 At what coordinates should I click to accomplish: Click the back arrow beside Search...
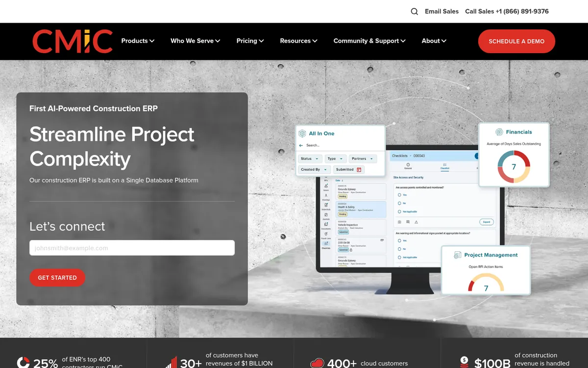tap(301, 145)
